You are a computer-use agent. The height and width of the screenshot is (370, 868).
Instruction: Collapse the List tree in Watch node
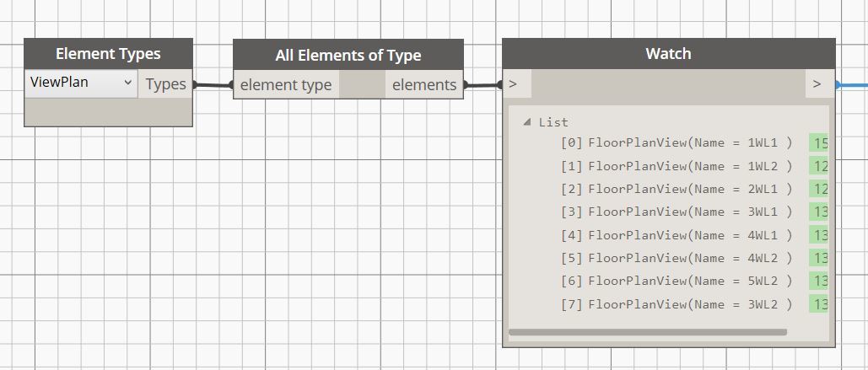click(x=528, y=122)
